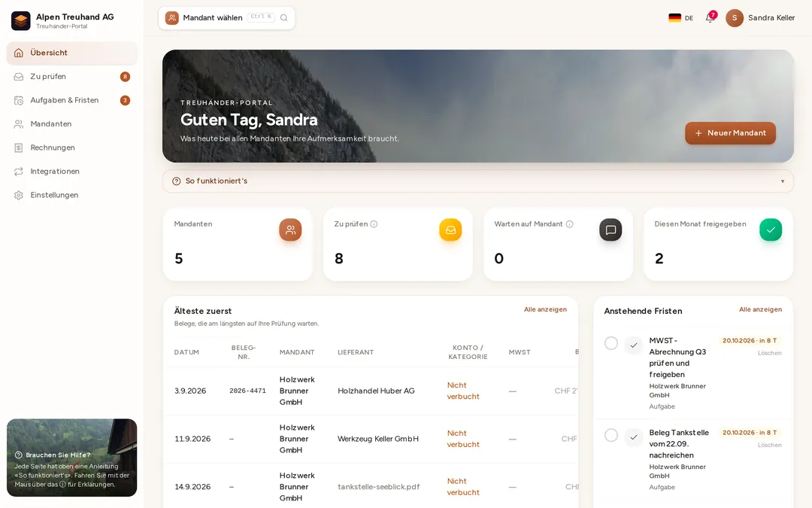Click the Zu prüfen card inbox icon
812x508 pixels.
tap(450, 230)
